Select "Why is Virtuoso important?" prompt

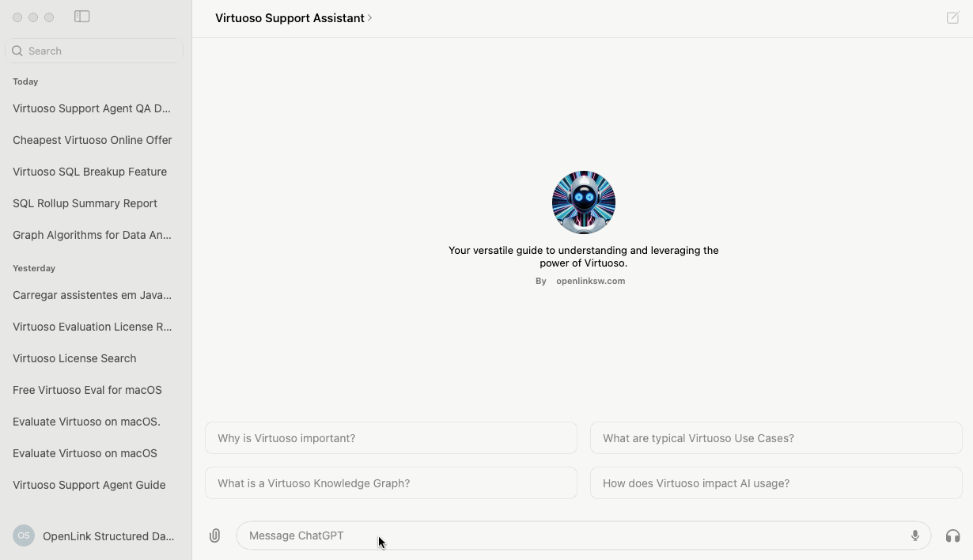pos(391,438)
